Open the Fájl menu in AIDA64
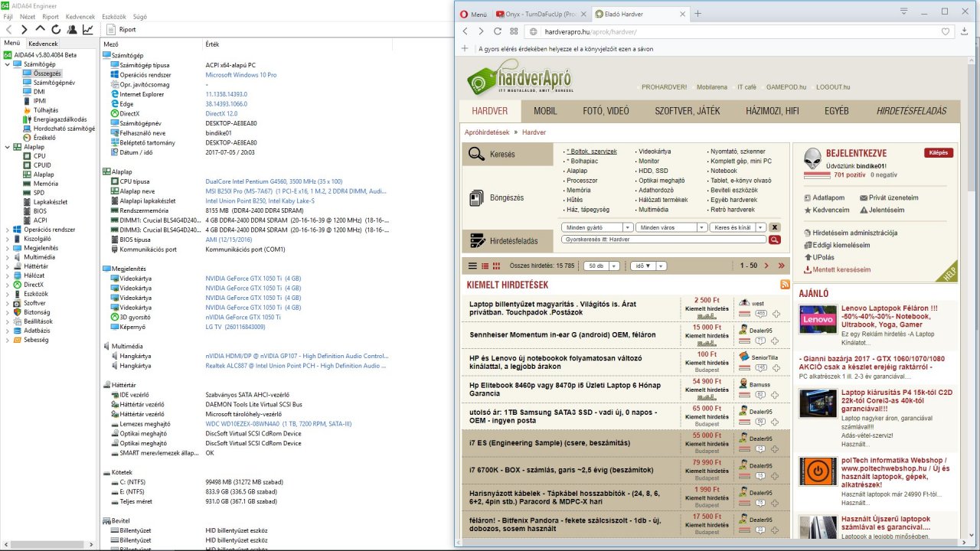 [x=8, y=16]
